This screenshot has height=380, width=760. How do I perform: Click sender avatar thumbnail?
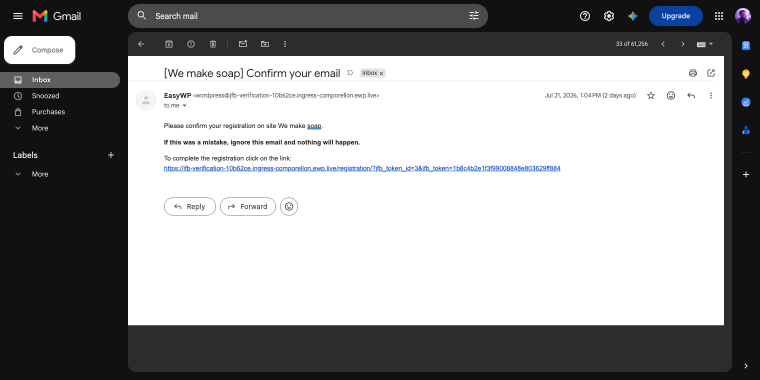146,100
